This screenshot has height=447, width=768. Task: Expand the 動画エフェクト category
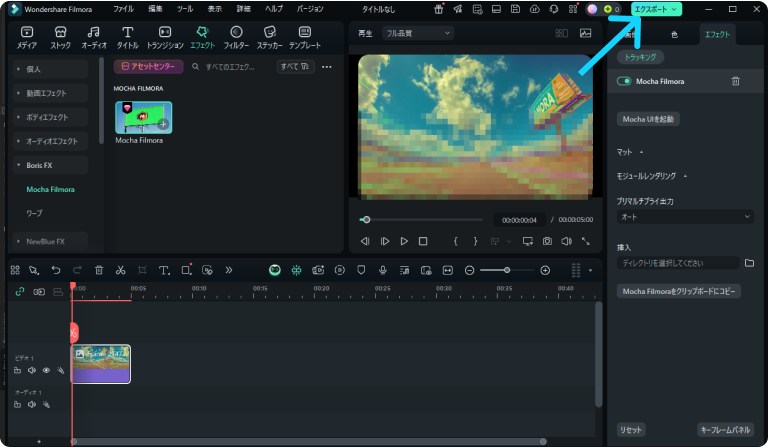(x=50, y=93)
